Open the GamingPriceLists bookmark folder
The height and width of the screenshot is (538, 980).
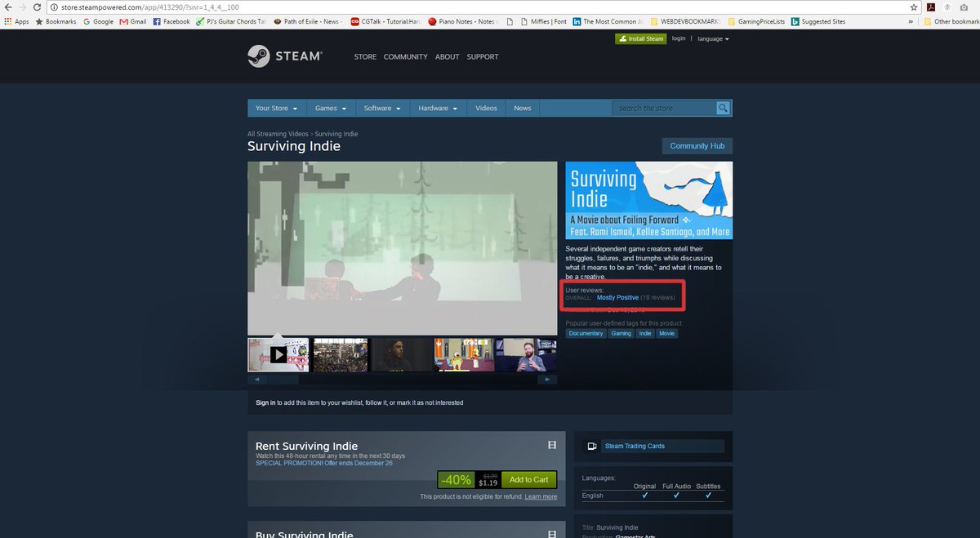[756, 21]
